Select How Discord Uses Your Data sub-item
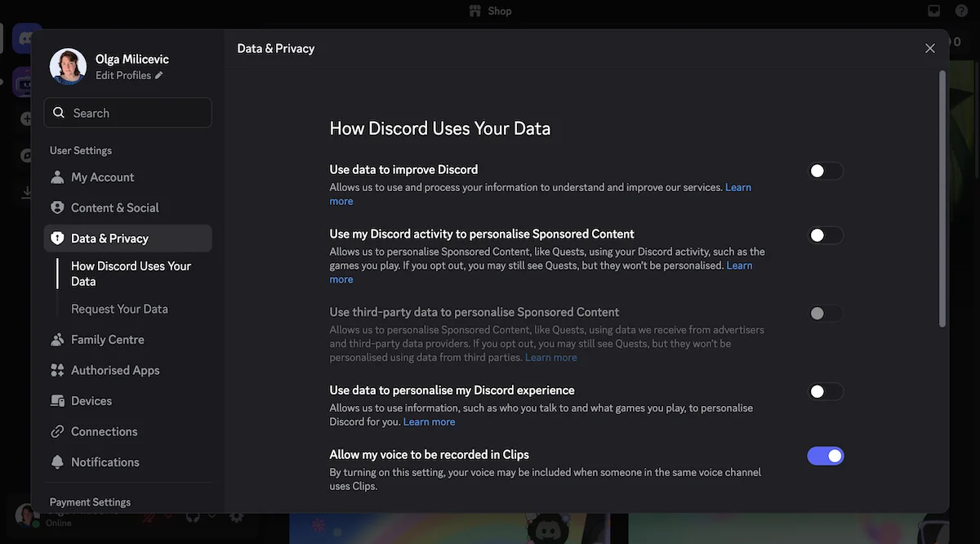980x544 pixels. 131,274
